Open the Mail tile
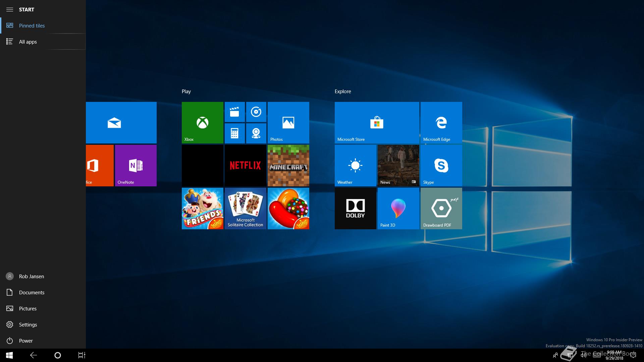The width and height of the screenshot is (644, 362). (121, 123)
